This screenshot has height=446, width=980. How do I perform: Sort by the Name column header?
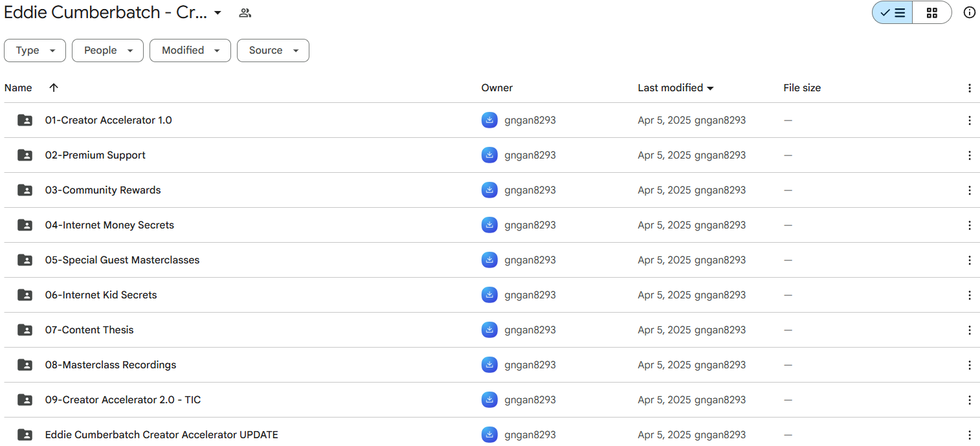18,88
